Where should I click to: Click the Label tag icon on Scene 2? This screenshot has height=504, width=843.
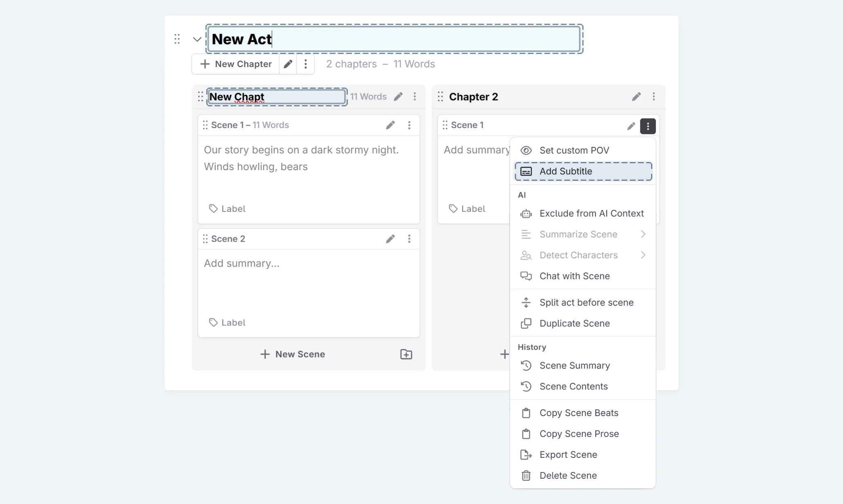[x=213, y=322]
